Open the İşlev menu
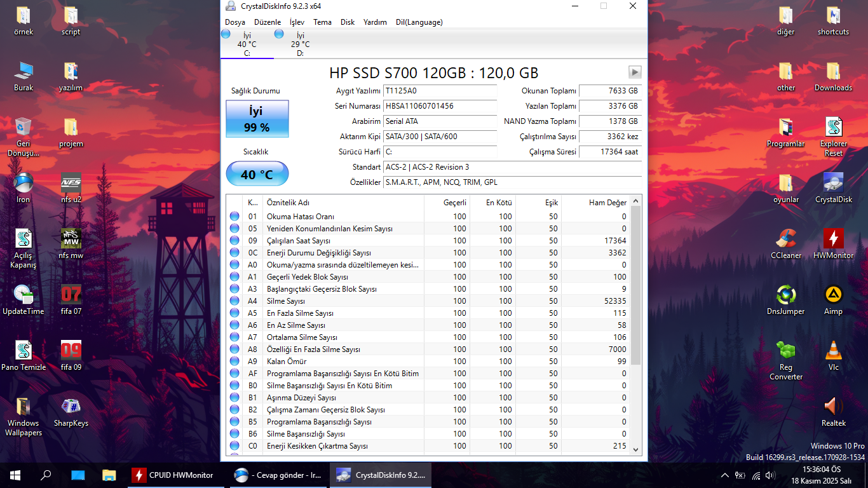This screenshot has height=488, width=868. (x=297, y=22)
